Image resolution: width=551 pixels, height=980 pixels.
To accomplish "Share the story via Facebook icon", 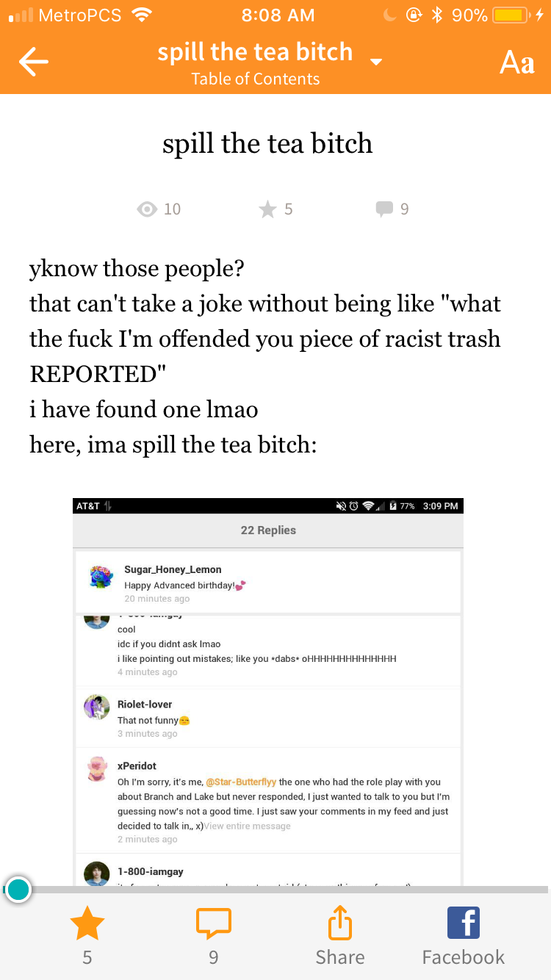I will (x=463, y=923).
